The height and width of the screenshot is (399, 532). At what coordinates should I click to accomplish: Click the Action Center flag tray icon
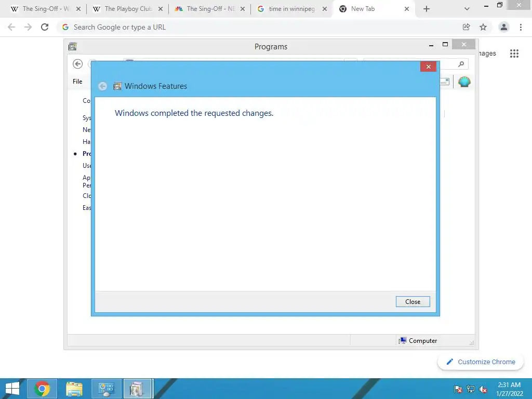pos(458,389)
